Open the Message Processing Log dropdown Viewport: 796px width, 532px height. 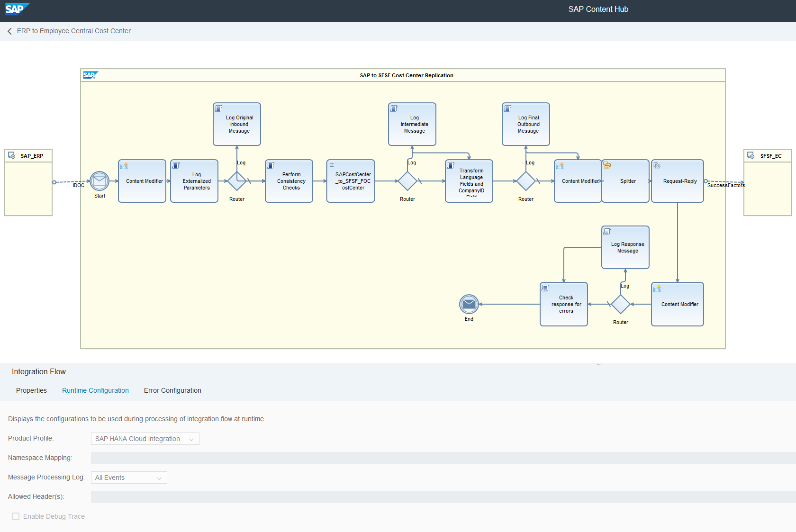(129, 478)
